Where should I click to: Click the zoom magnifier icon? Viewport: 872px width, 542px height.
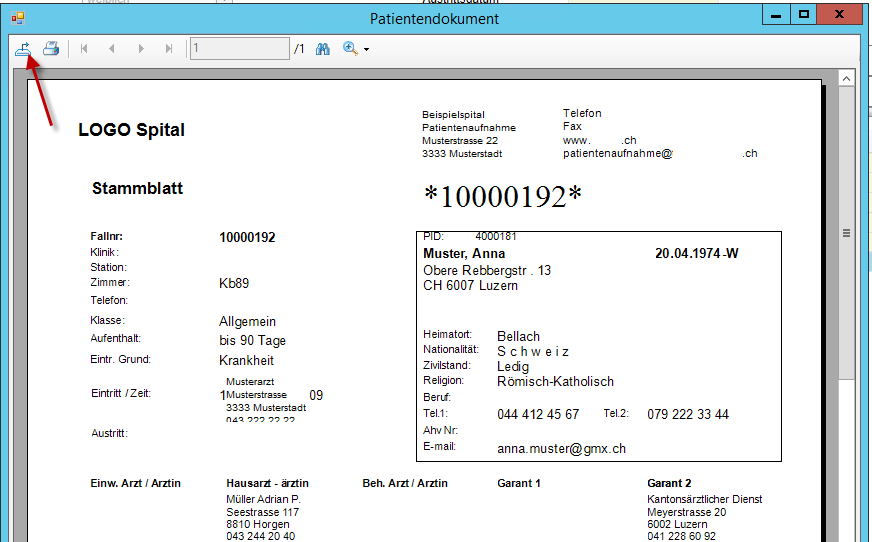point(350,48)
